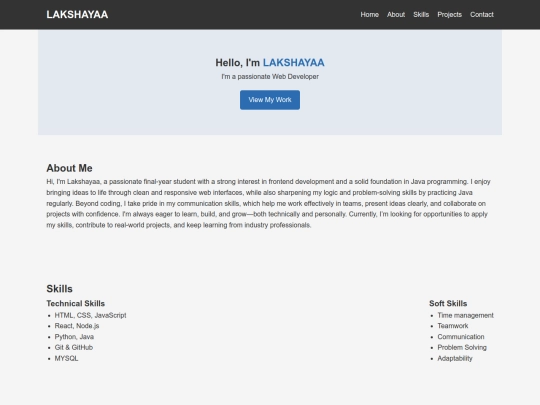540x405 pixels.
Task: Open the Projects nav link
Action: click(x=449, y=14)
